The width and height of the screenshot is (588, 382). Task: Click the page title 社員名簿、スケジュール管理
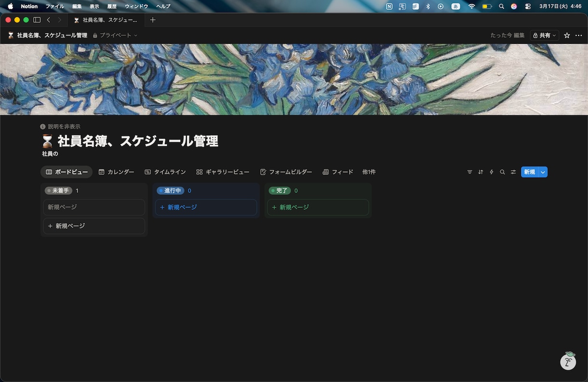[138, 141]
